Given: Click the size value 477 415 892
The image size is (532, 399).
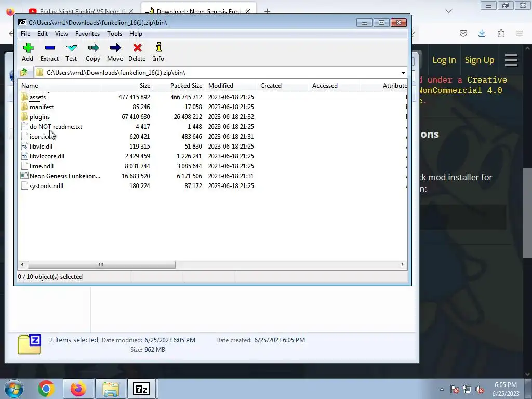Looking at the screenshot, I should point(135,97).
